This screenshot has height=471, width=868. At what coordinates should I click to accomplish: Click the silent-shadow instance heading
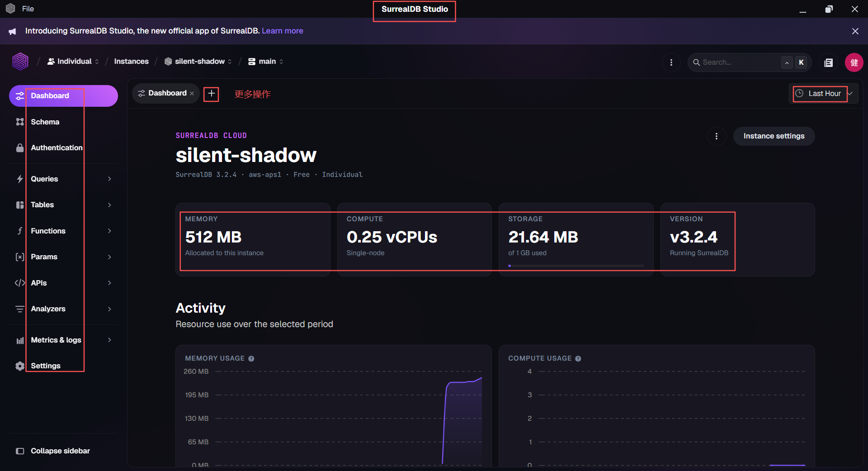[246, 155]
